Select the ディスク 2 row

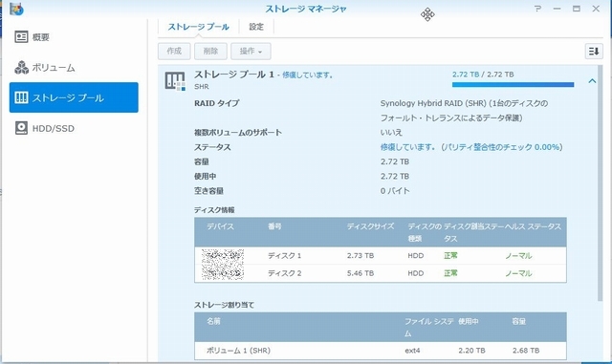[381, 273]
